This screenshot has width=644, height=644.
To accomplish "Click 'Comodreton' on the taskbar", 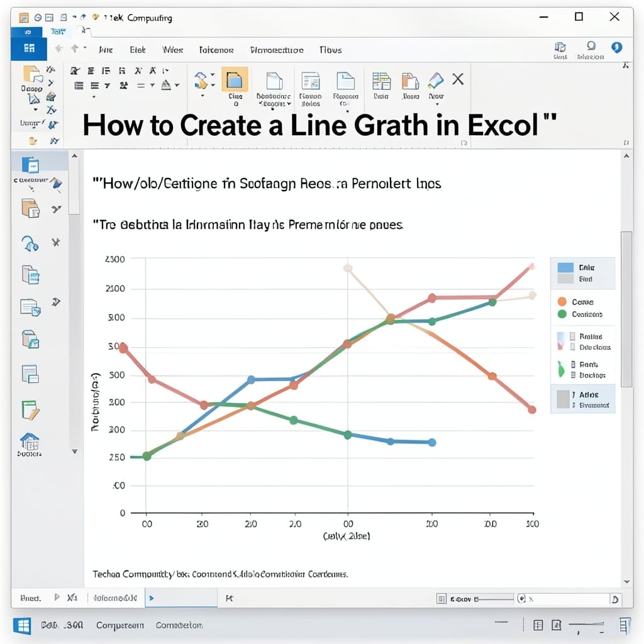I will point(179,625).
